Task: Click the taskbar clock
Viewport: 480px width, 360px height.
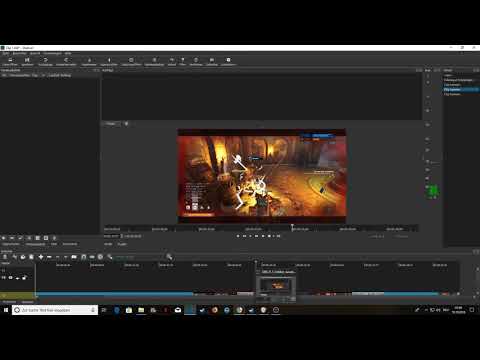Action: [459, 310]
